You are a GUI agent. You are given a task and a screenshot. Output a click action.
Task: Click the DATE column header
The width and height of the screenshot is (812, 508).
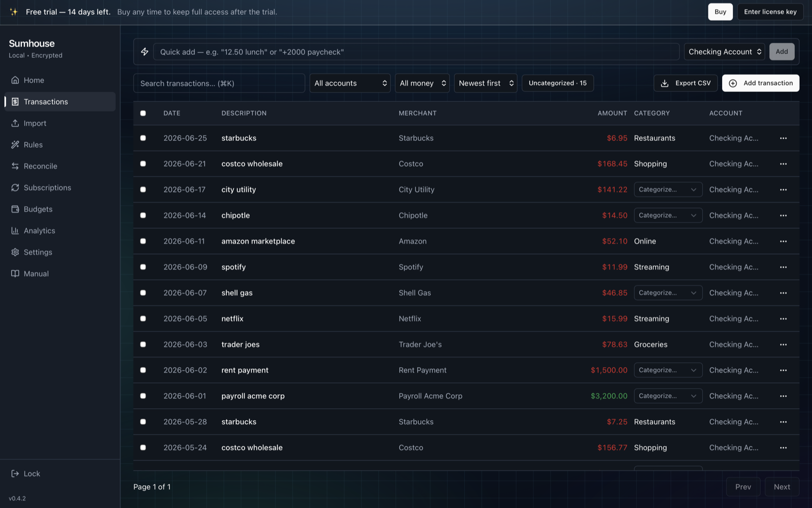(x=172, y=113)
